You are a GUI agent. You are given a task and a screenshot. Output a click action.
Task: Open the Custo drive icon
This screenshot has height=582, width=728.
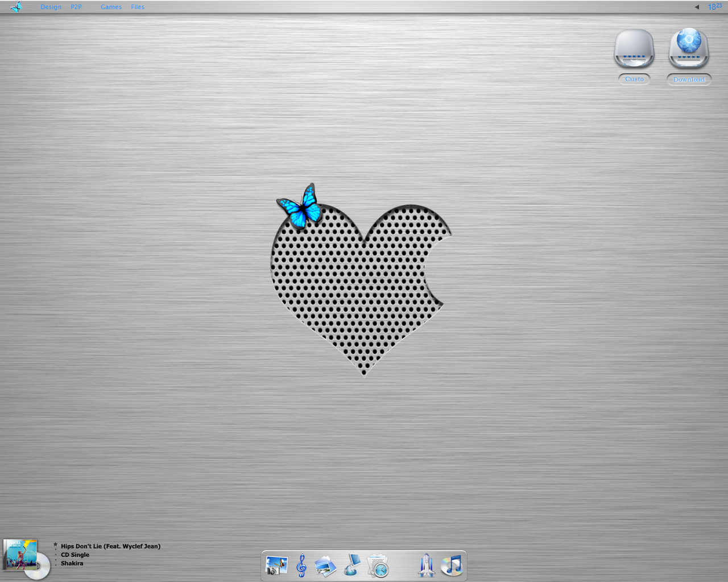pos(634,49)
